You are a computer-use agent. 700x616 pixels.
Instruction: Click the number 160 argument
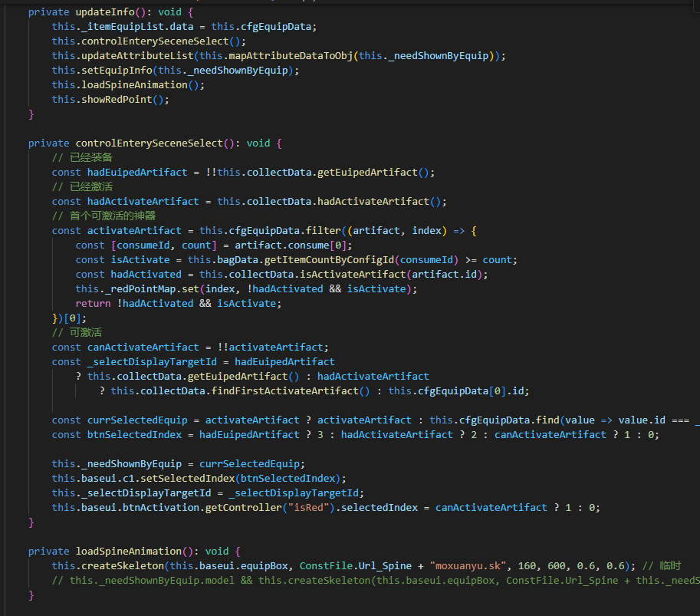(x=527, y=566)
